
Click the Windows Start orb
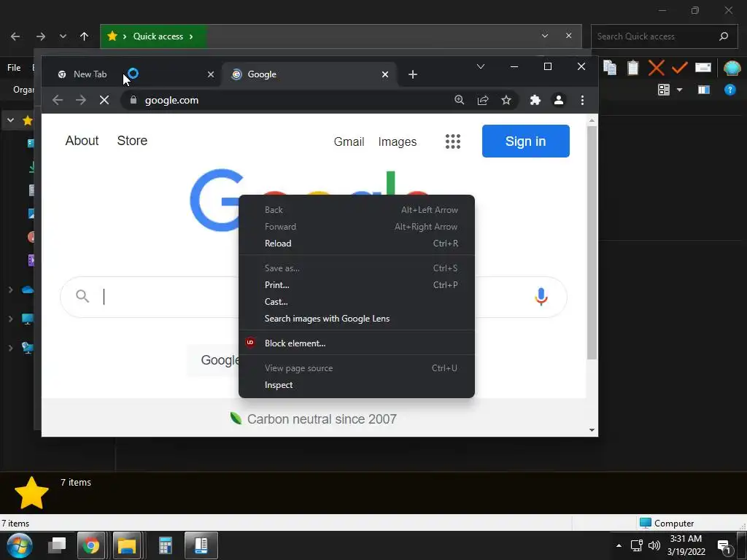pos(20,545)
